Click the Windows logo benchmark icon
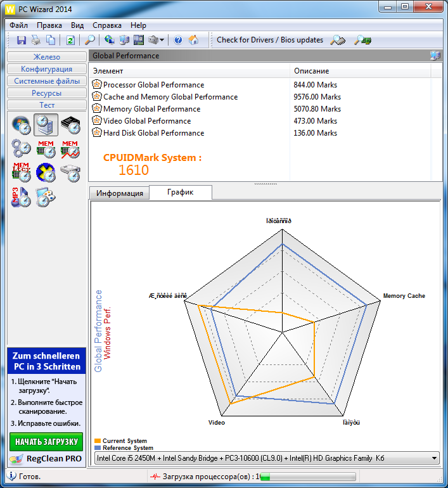This screenshot has height=488, width=448. 21,125
